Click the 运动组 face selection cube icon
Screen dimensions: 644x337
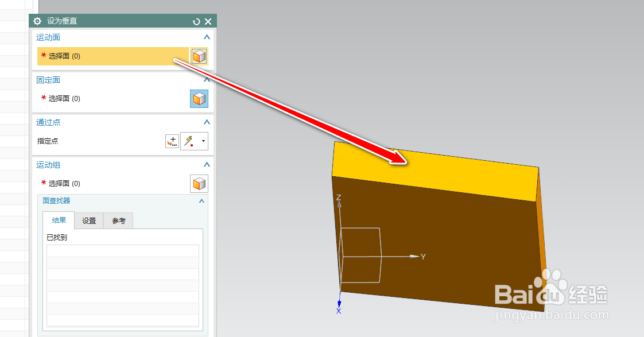click(x=199, y=184)
